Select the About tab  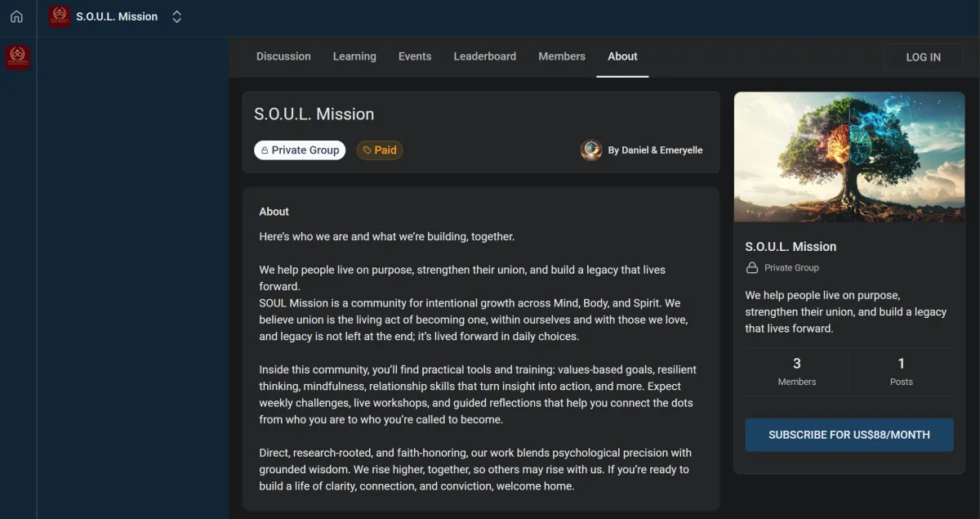click(622, 56)
